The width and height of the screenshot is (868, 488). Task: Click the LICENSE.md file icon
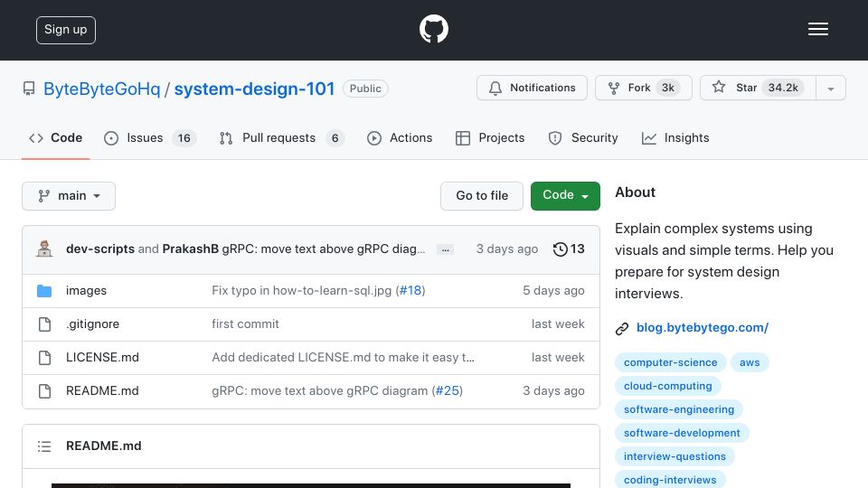click(44, 358)
